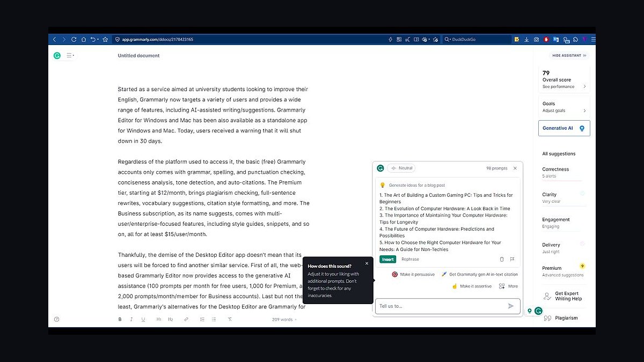Open the browser extensions puzzle icon
This screenshot has height=362, width=644.
(575, 39)
